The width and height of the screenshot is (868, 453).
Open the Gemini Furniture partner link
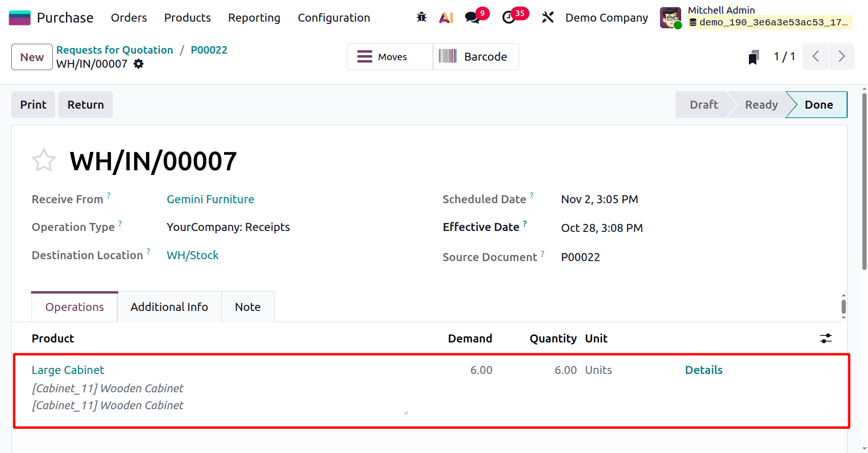click(x=210, y=199)
